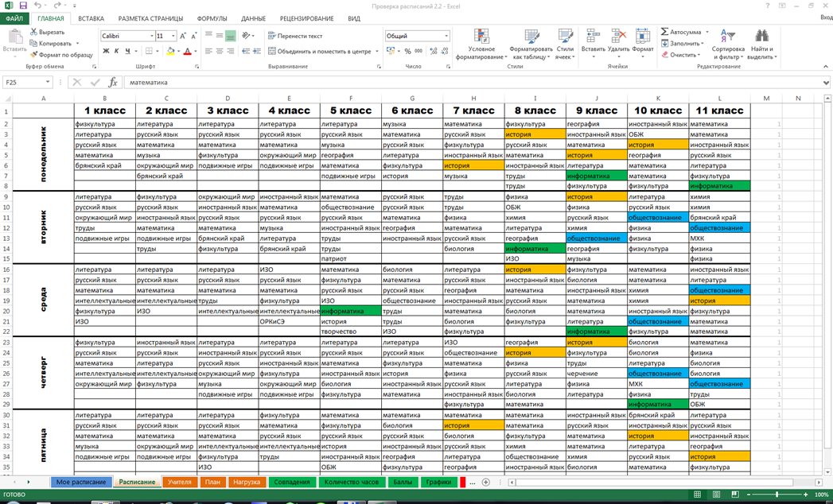This screenshot has width=833, height=504.
Task: Open the ВСТАВКА ribbon tab
Action: pos(91,18)
